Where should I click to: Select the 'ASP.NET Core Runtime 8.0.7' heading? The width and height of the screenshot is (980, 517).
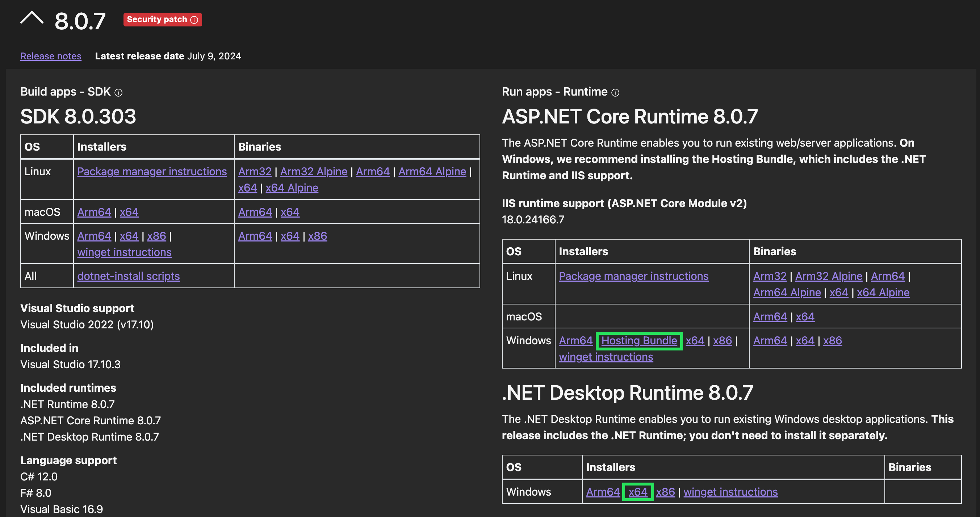tap(630, 117)
